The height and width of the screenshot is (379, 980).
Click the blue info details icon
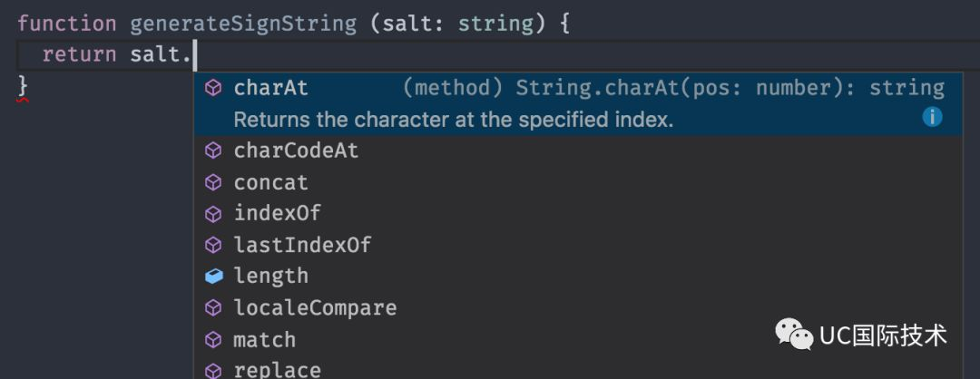click(x=932, y=117)
